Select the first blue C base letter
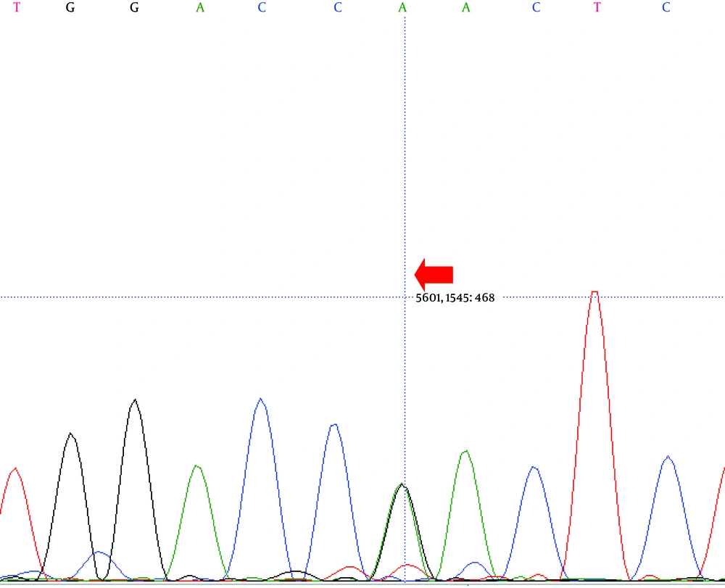This screenshot has width=725, height=588. [x=262, y=9]
